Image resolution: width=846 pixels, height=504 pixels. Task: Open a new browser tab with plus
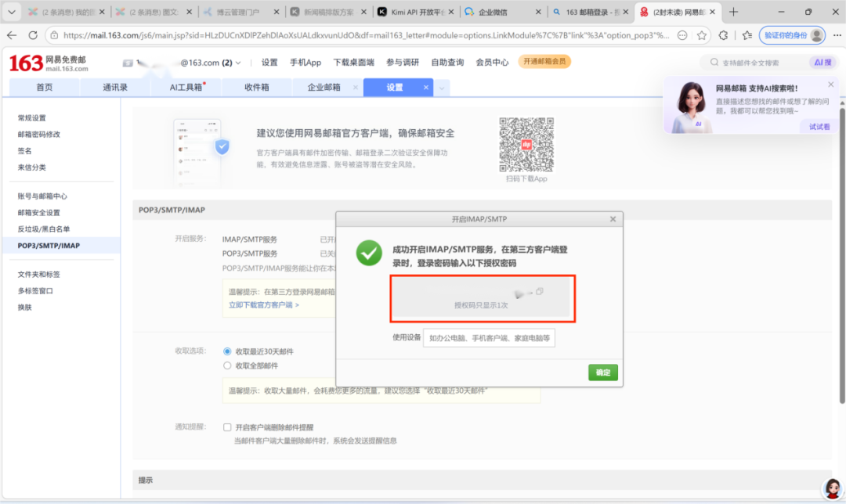(733, 12)
